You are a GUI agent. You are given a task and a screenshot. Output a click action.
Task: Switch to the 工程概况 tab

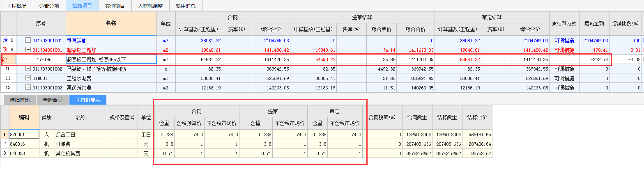tap(17, 6)
